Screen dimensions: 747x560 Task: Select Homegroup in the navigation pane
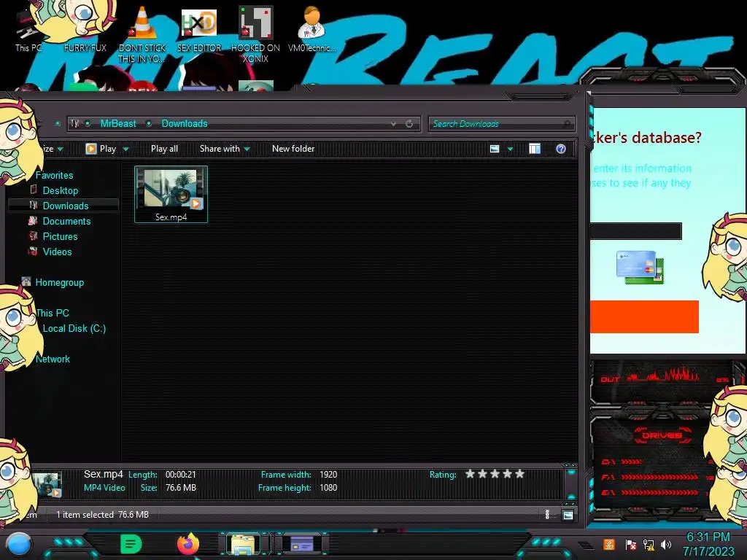click(x=60, y=282)
